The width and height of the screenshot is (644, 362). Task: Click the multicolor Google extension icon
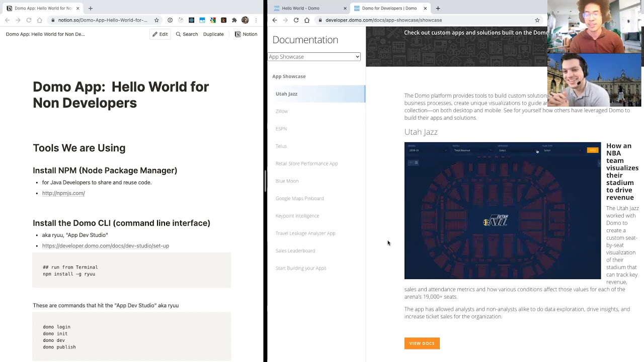pyautogui.click(x=213, y=20)
